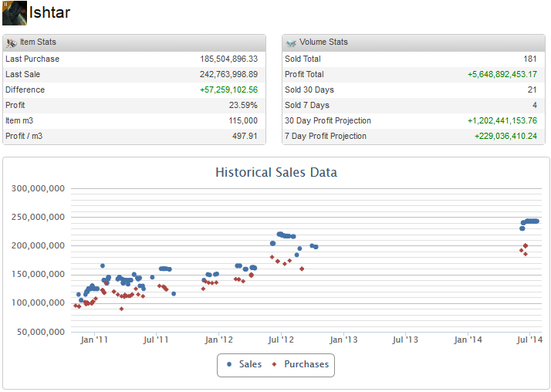Click the Item Stats panel header
The width and height of the screenshot is (551, 392).
[x=134, y=42]
